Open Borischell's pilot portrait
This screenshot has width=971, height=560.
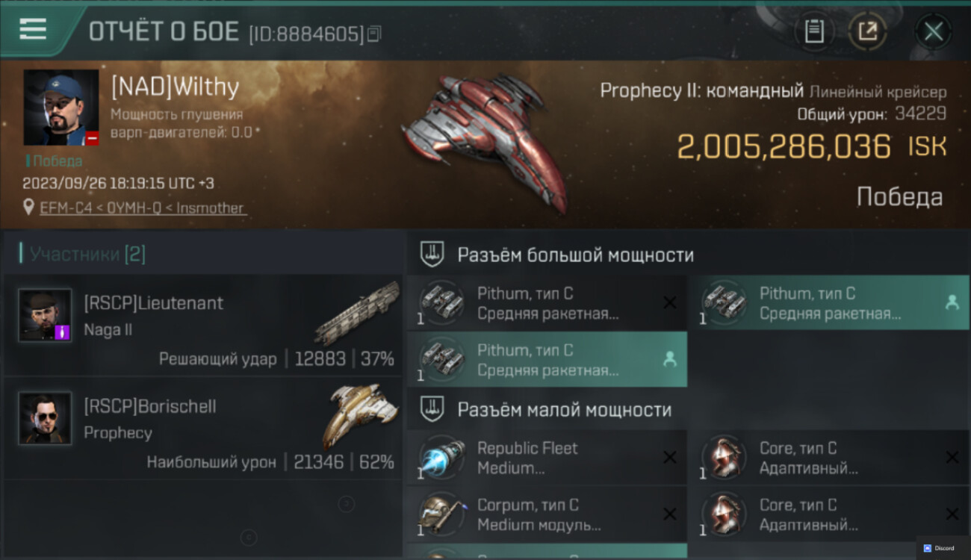tap(45, 418)
